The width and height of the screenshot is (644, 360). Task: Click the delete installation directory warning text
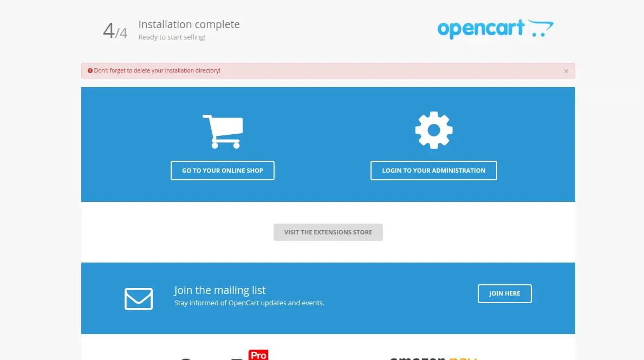[157, 70]
